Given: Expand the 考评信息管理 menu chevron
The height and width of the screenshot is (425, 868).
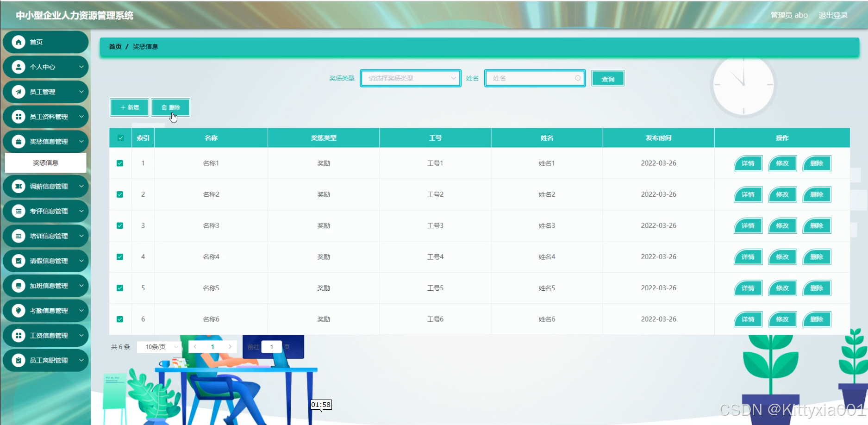Looking at the screenshot, I should click(x=81, y=211).
